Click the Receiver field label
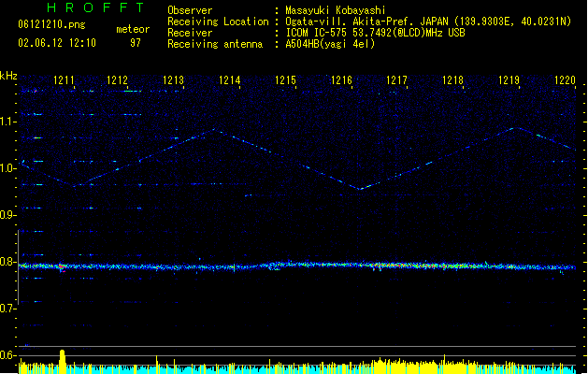The width and height of the screenshot is (588, 374). pos(190,33)
